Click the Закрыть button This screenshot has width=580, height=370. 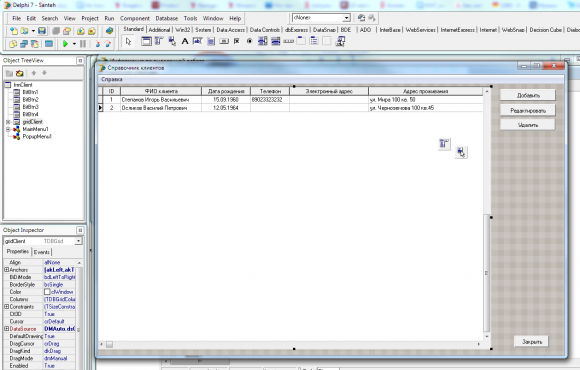[x=532, y=342]
